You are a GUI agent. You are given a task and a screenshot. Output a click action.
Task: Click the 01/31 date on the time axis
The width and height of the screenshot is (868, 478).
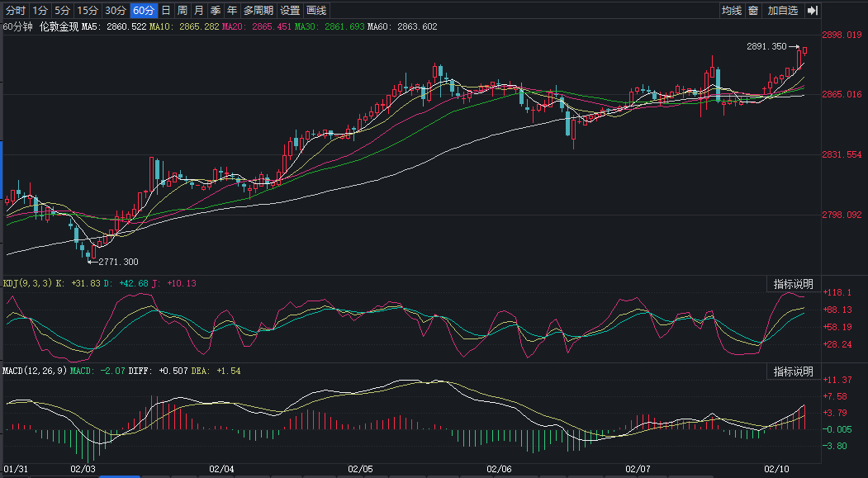[15, 469]
